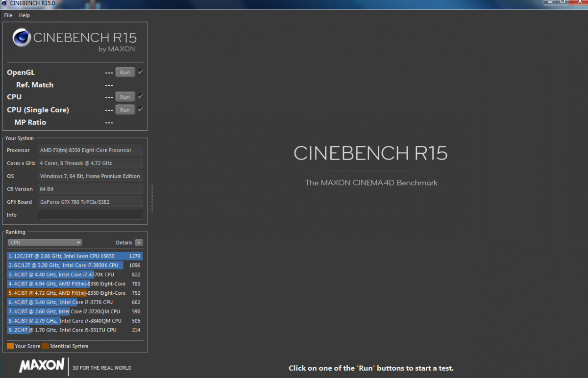Open the Help menu
The height and width of the screenshot is (378, 588).
(24, 15)
